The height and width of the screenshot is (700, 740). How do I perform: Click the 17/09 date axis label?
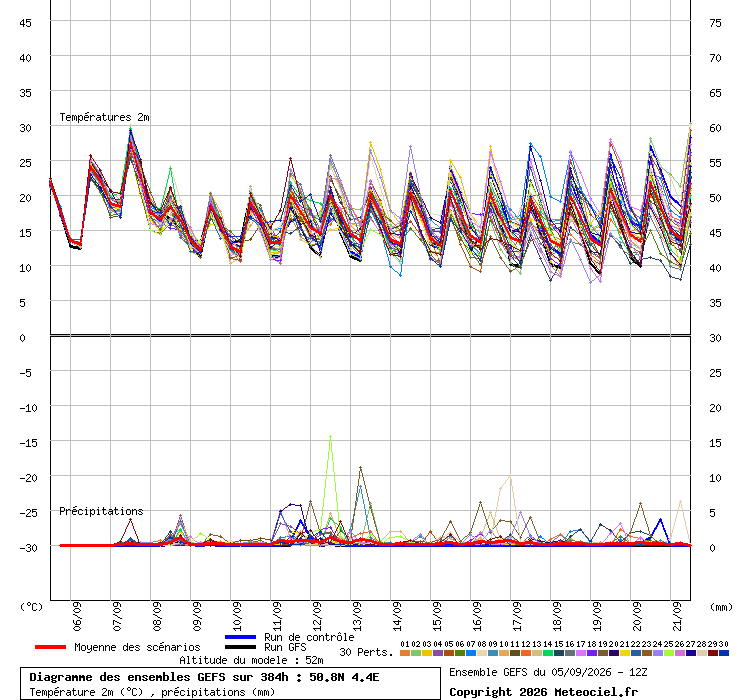(x=517, y=616)
